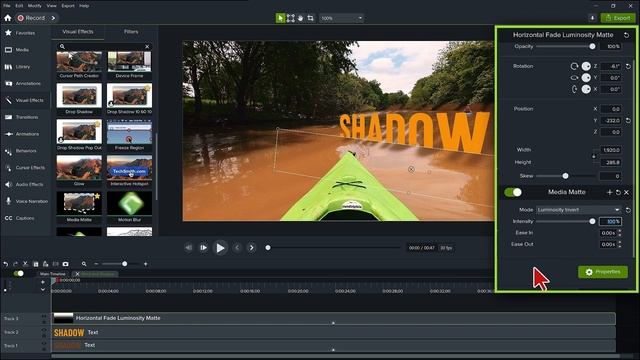This screenshot has height=360, width=640.
Task: Open the Mode Luminosity Invert dropdown
Action: [x=578, y=210]
